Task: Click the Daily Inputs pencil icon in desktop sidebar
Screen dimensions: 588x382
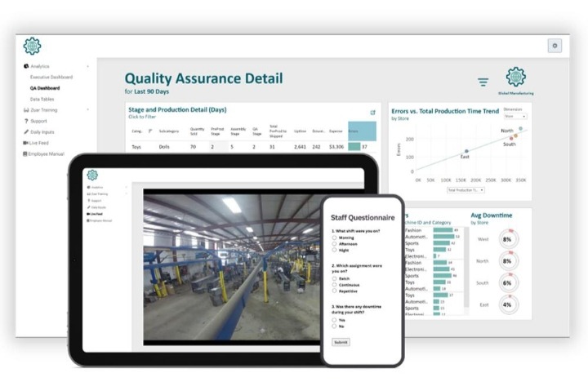Action: pyautogui.click(x=26, y=132)
